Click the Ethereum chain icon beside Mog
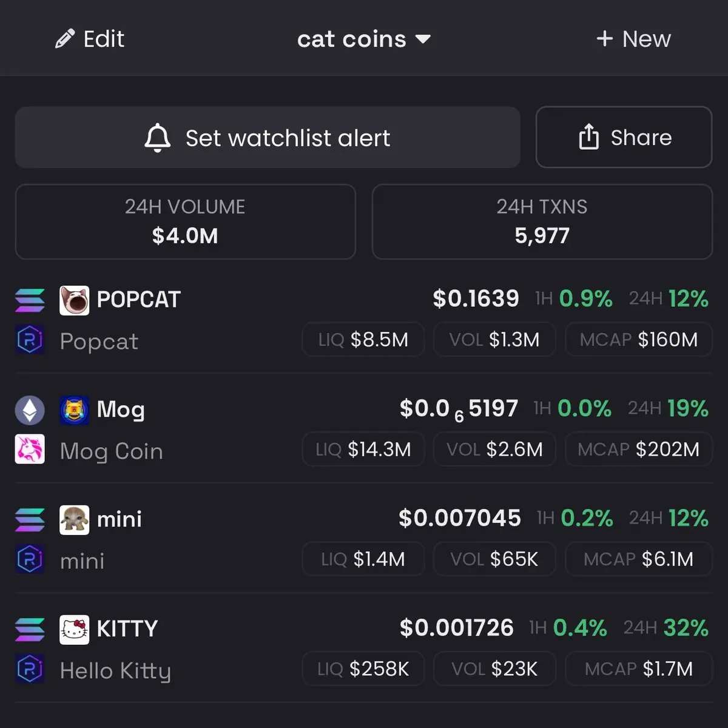 pos(30,410)
